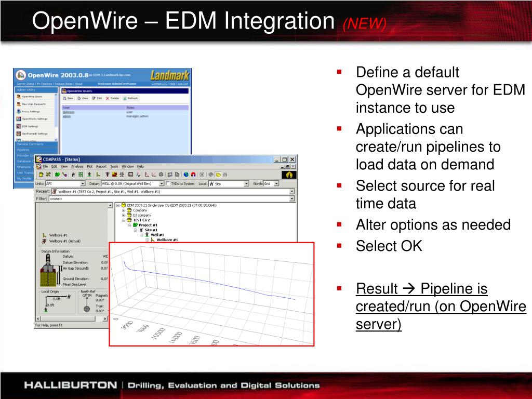Open the Analysis menu in COMPASS

(77, 167)
